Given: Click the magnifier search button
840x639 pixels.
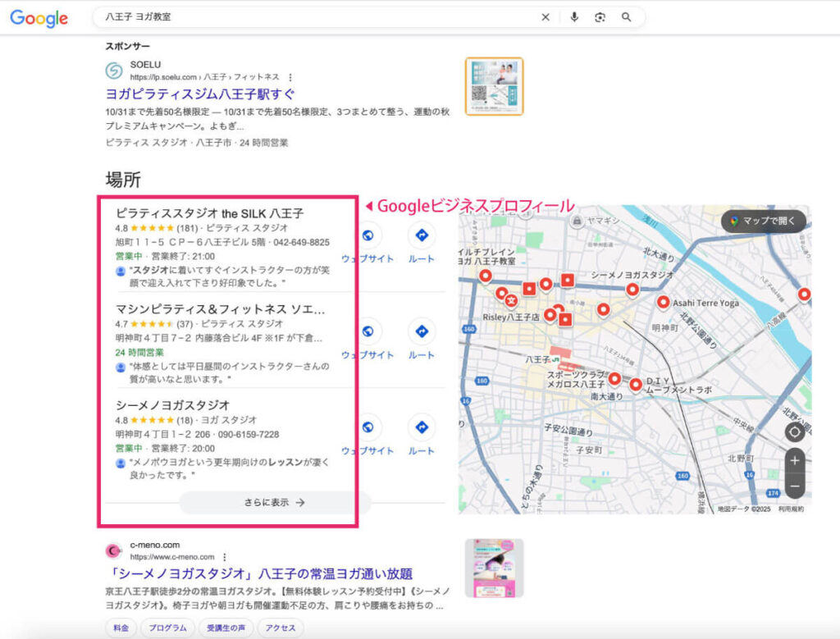Looking at the screenshot, I should point(627,17).
